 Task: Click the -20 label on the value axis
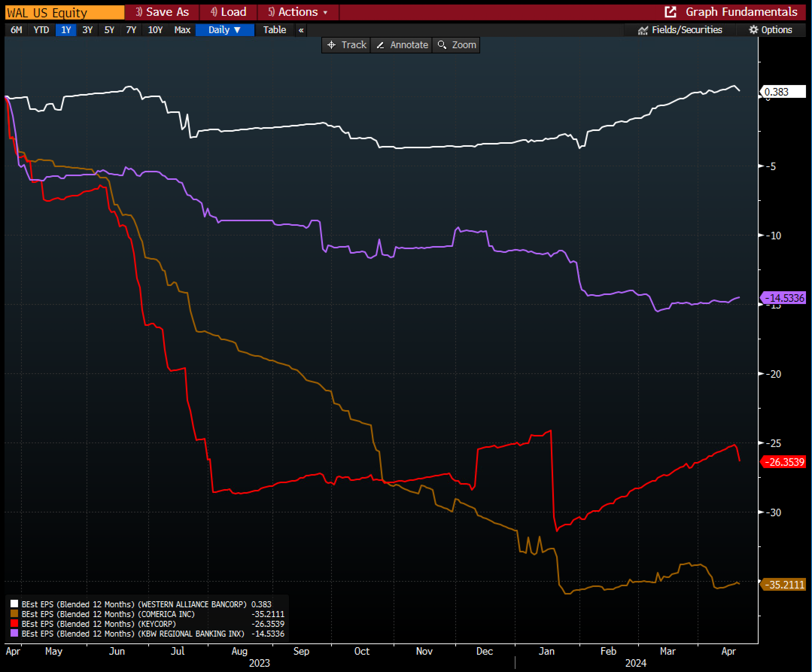point(773,374)
